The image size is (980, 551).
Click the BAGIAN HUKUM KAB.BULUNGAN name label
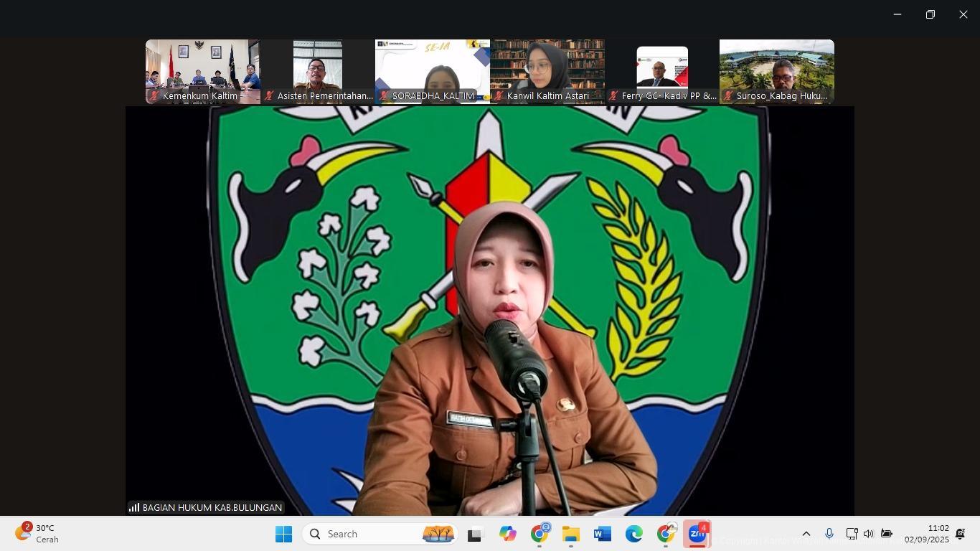(x=212, y=507)
